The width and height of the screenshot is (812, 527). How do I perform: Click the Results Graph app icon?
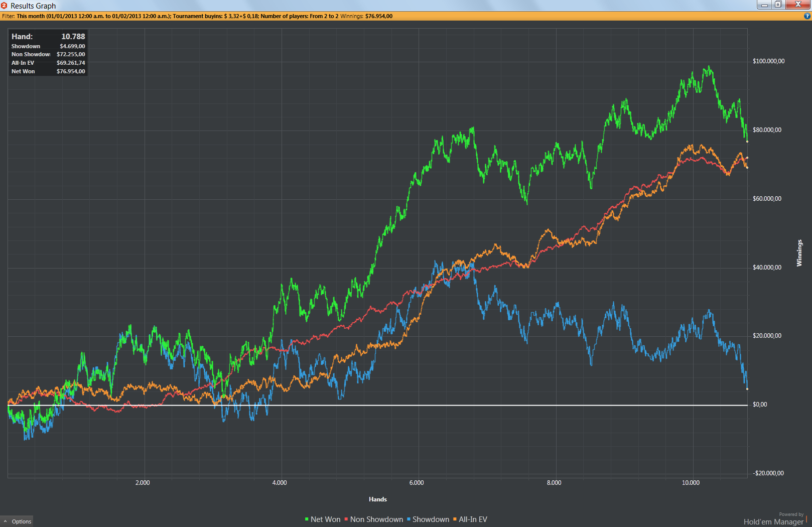pyautogui.click(x=4, y=6)
